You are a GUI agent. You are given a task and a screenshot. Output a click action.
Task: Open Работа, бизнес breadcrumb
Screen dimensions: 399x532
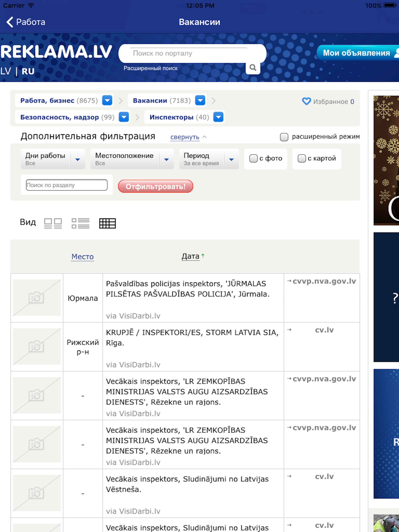47,100
